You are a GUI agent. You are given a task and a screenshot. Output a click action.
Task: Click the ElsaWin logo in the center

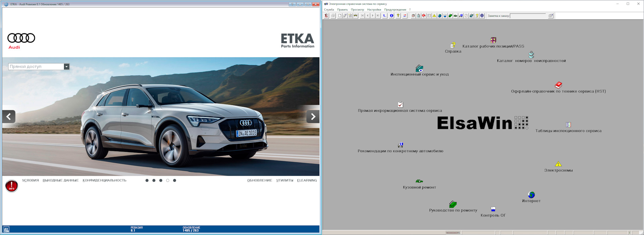(x=483, y=123)
